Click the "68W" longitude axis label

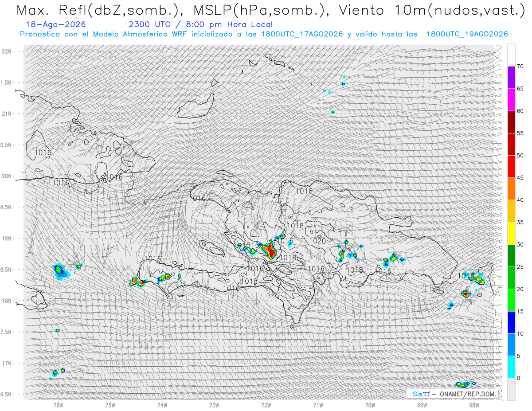[474, 405]
